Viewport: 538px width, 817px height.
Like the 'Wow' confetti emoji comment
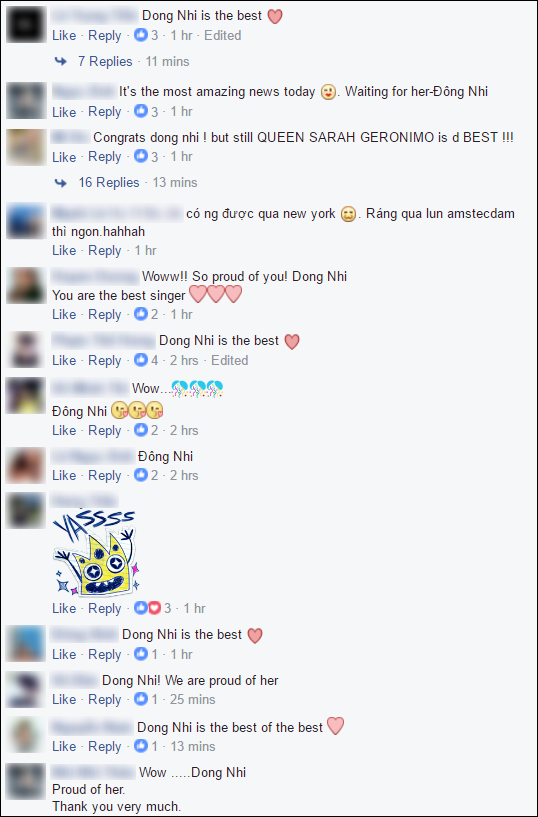(64, 430)
